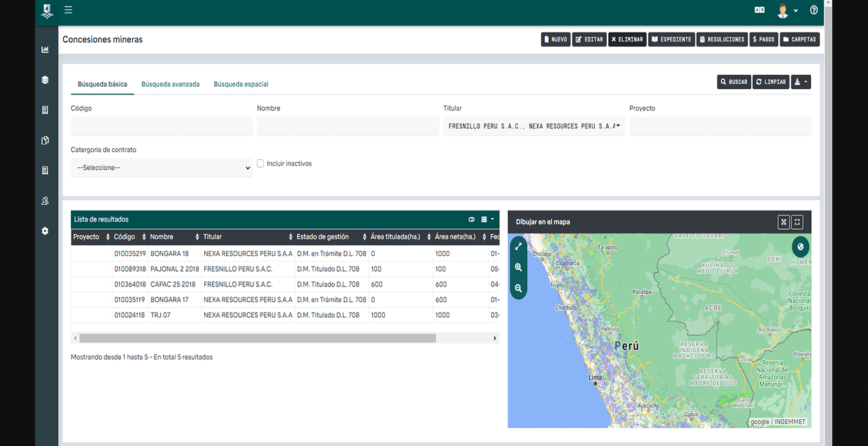Screen dimensions: 868x446
Task: Open the Titular multi-select dropdown
Action: (x=534, y=126)
